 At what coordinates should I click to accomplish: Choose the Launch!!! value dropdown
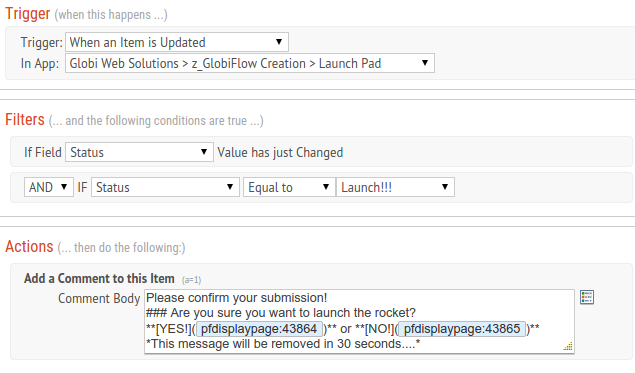tap(396, 187)
